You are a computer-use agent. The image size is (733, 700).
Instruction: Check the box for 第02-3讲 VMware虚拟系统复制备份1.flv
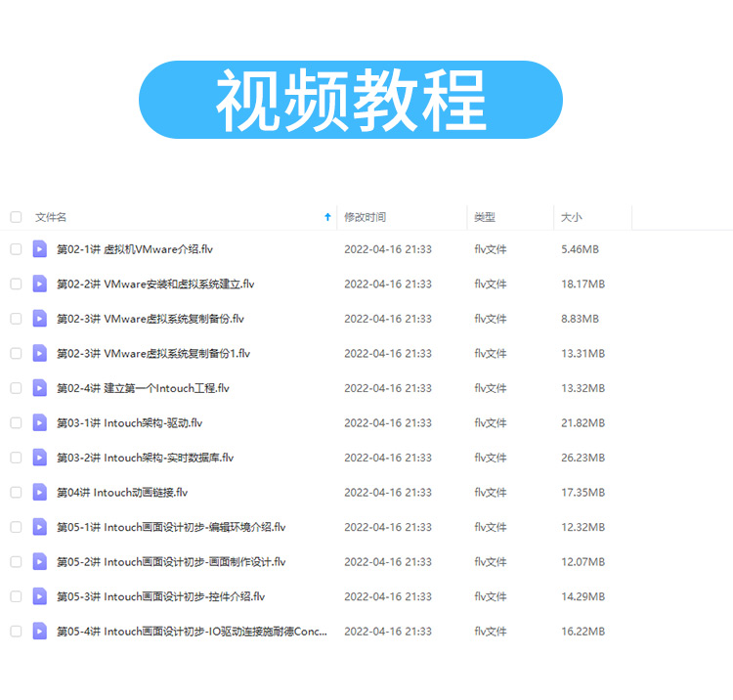pos(16,354)
